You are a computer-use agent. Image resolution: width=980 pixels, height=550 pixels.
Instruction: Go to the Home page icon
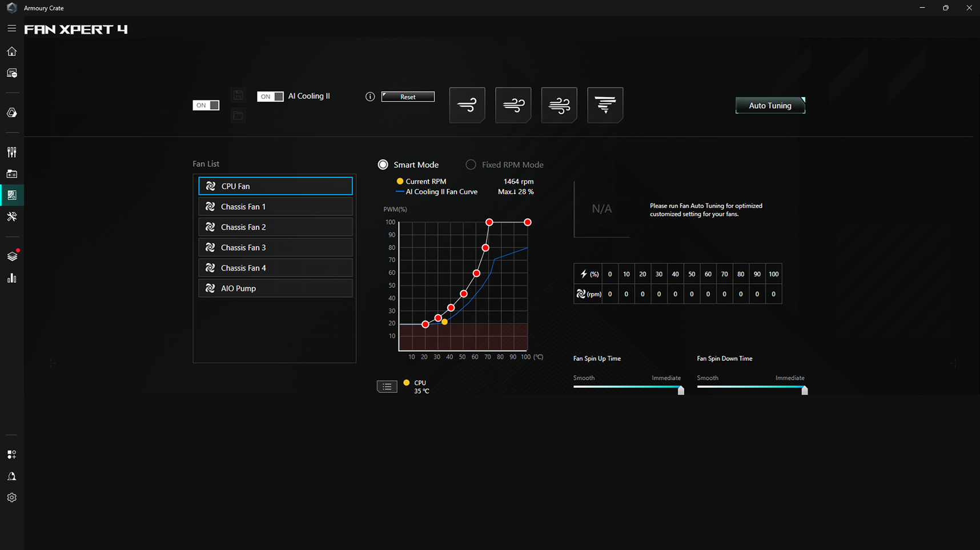[x=11, y=51]
